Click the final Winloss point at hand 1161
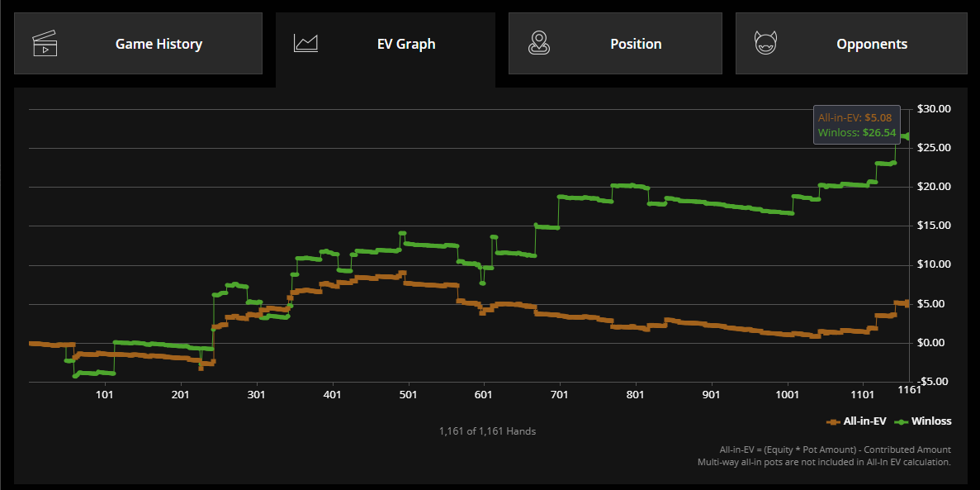This screenshot has height=490, width=980. (x=907, y=136)
